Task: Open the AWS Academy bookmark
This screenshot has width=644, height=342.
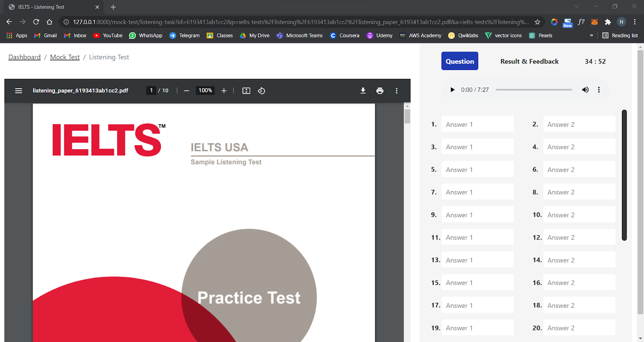Action: [x=420, y=35]
